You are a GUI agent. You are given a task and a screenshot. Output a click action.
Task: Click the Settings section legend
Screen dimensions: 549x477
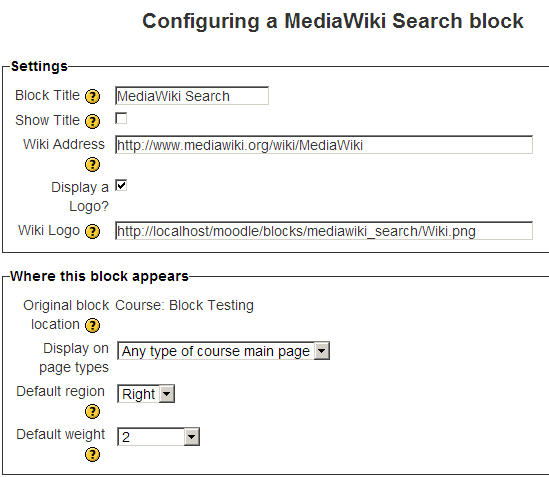tap(39, 66)
